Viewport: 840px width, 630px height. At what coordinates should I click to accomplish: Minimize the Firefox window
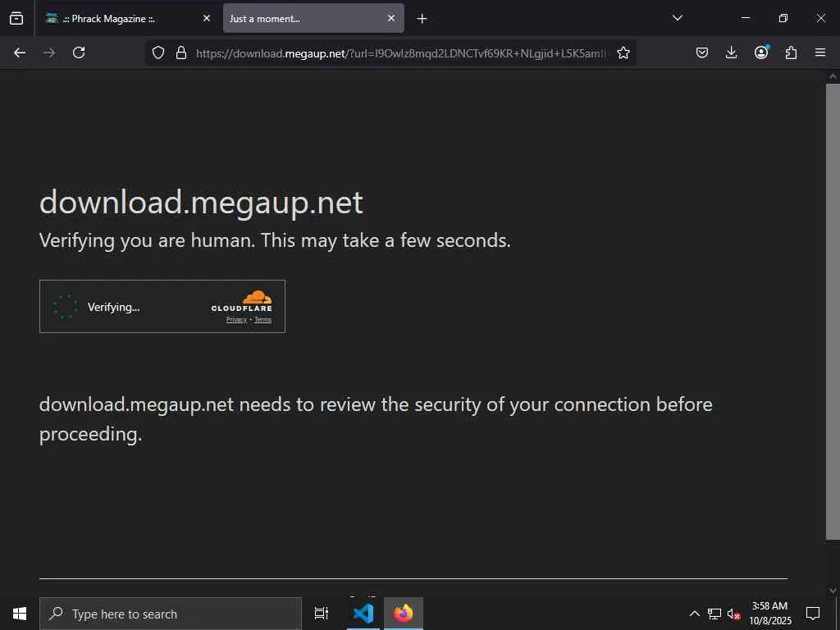[x=745, y=18]
